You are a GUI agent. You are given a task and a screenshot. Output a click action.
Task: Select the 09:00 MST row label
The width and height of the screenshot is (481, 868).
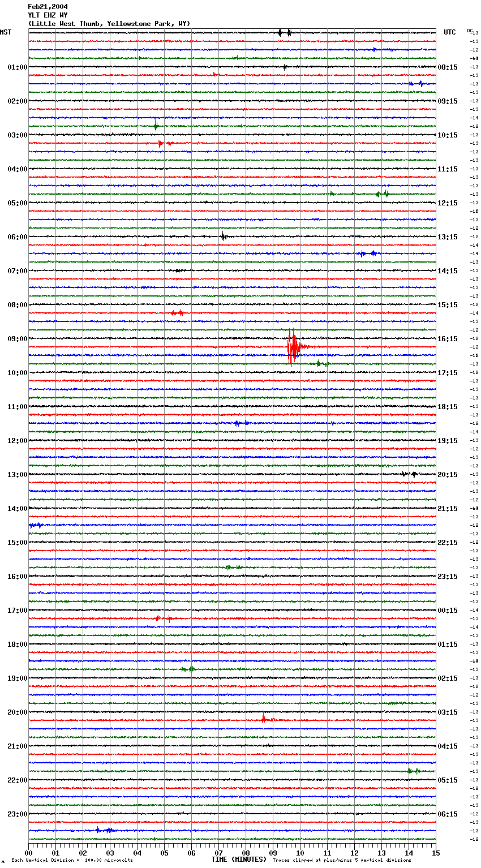click(18, 339)
